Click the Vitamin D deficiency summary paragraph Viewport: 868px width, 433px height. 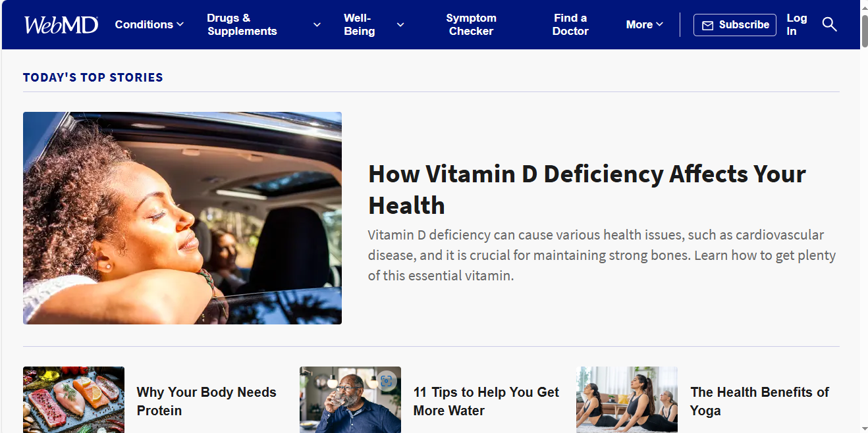(602, 255)
